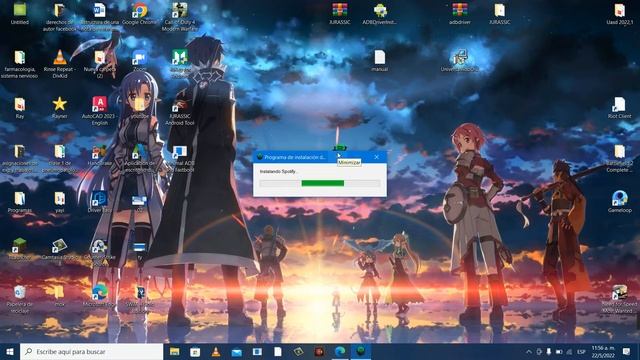Click the Instalando Spotify progress bar
The image size is (640, 360).
point(320,183)
